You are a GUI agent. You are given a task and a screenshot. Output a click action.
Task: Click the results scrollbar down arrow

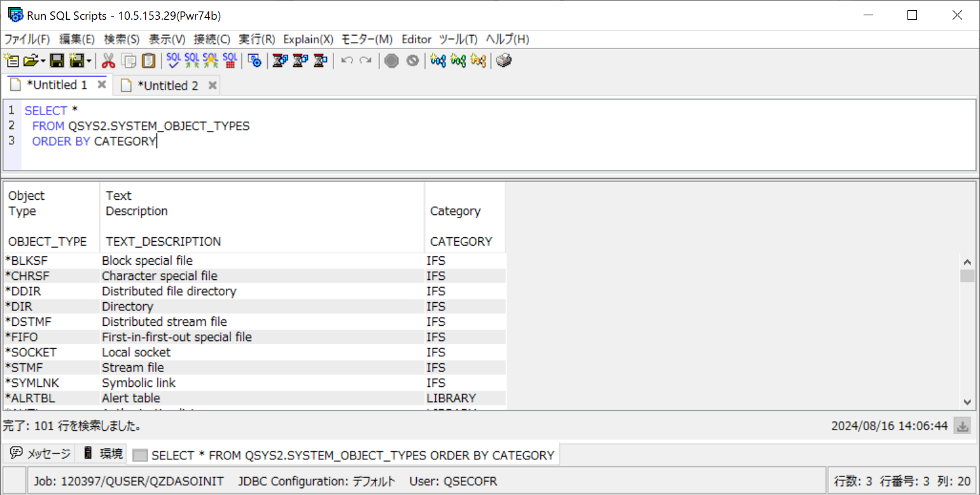tap(967, 401)
